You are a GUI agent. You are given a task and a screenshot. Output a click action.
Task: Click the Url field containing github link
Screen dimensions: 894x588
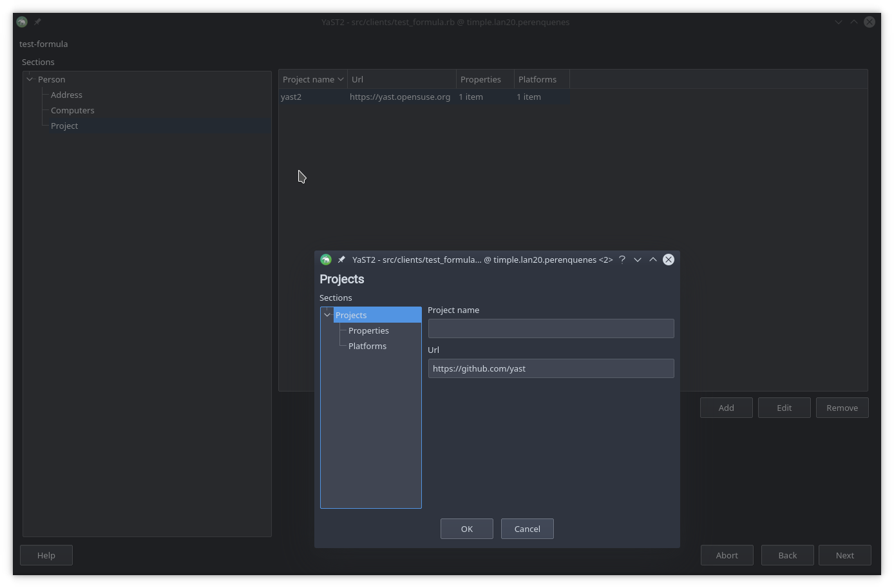[x=551, y=368]
